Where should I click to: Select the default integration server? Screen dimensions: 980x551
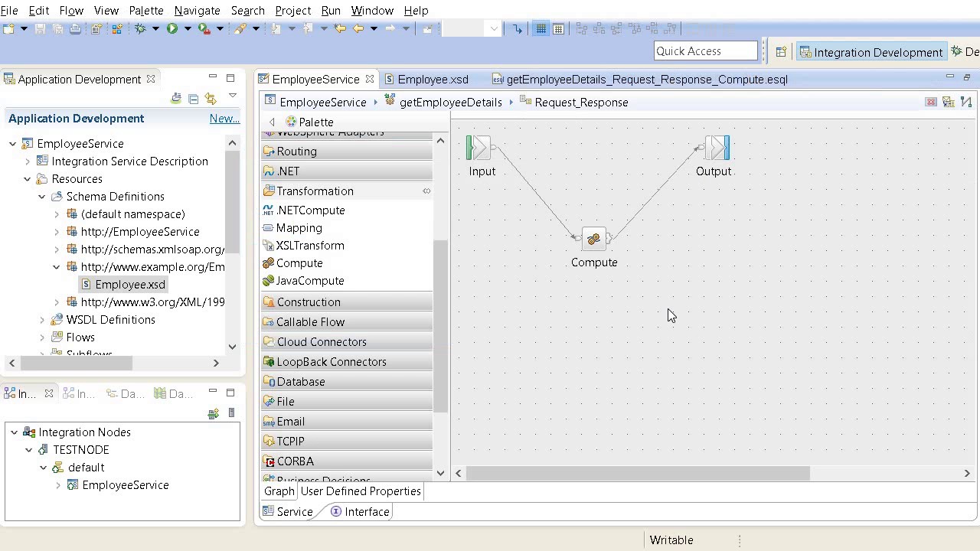click(86, 468)
